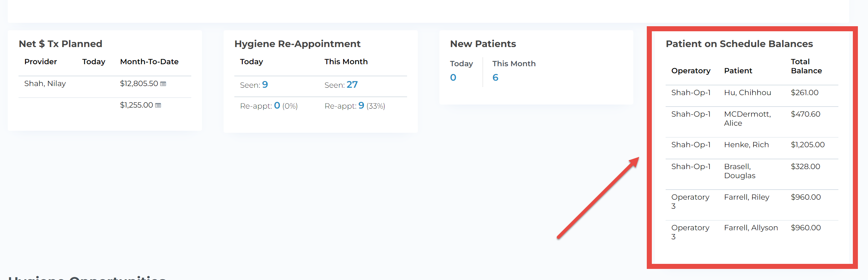868x280 pixels.
Task: Click the Operatory column header
Action: pyautogui.click(x=691, y=71)
